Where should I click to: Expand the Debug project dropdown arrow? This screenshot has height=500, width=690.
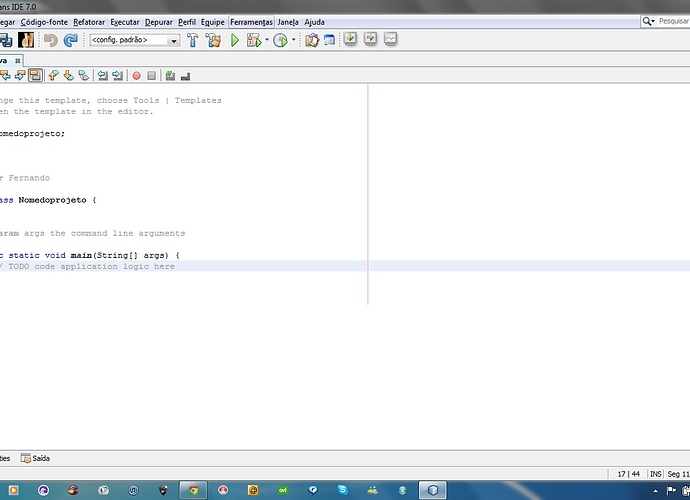point(267,40)
